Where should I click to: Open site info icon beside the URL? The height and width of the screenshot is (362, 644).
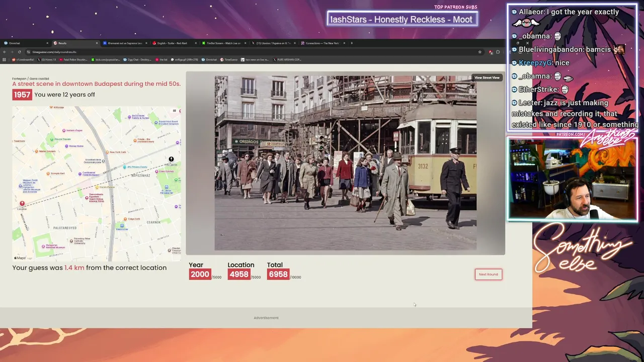click(x=29, y=52)
